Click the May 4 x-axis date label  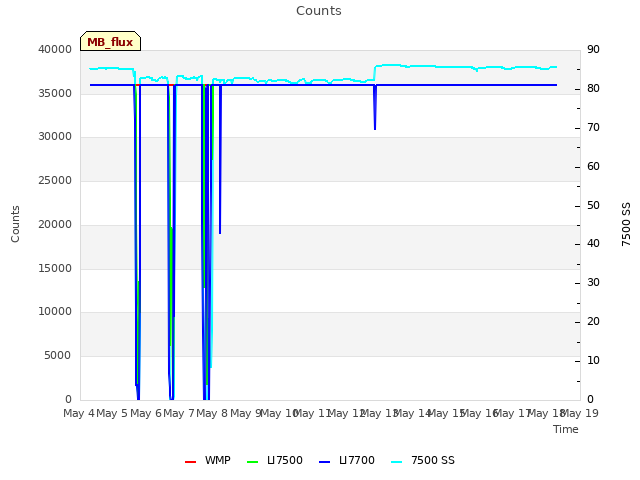pos(79,413)
